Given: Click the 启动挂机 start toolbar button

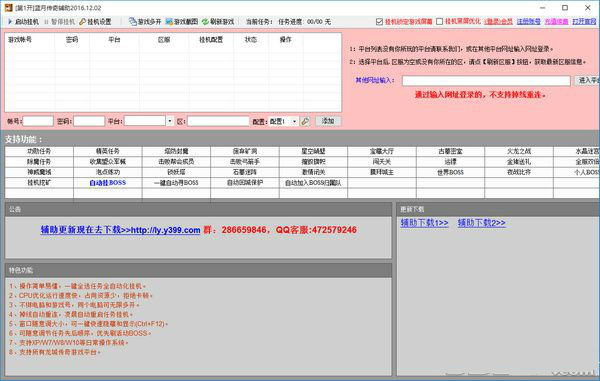Looking at the screenshot, I should [23, 22].
